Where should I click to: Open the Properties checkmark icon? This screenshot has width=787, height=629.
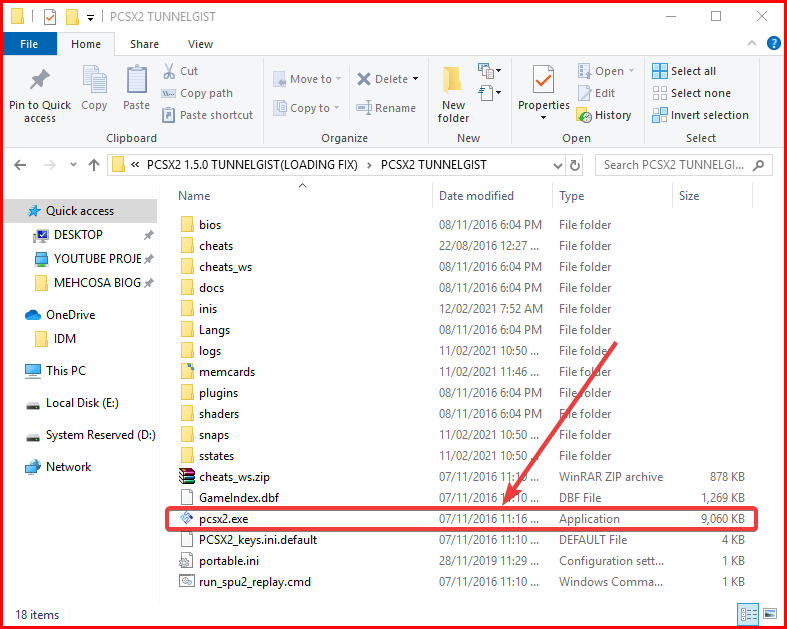[543, 80]
